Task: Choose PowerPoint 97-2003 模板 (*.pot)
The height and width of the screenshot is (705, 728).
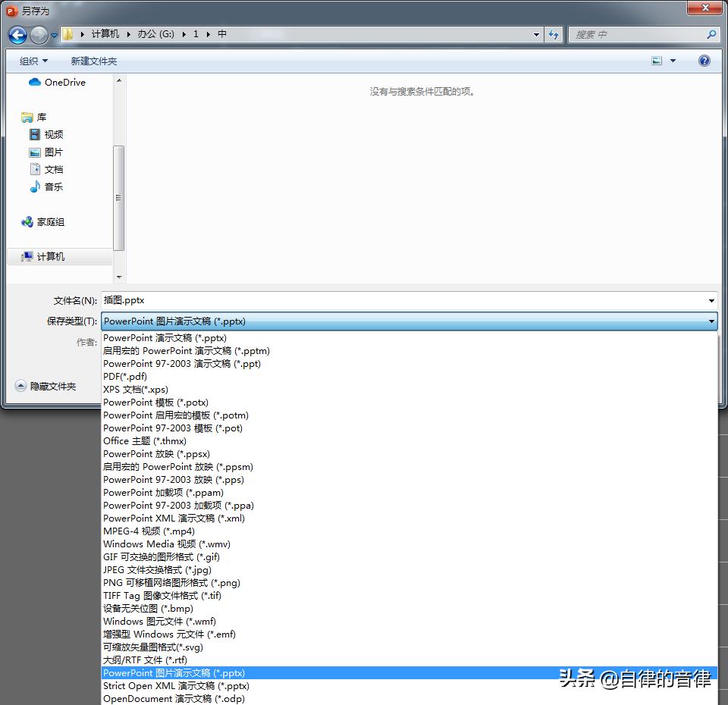Action: click(409, 428)
